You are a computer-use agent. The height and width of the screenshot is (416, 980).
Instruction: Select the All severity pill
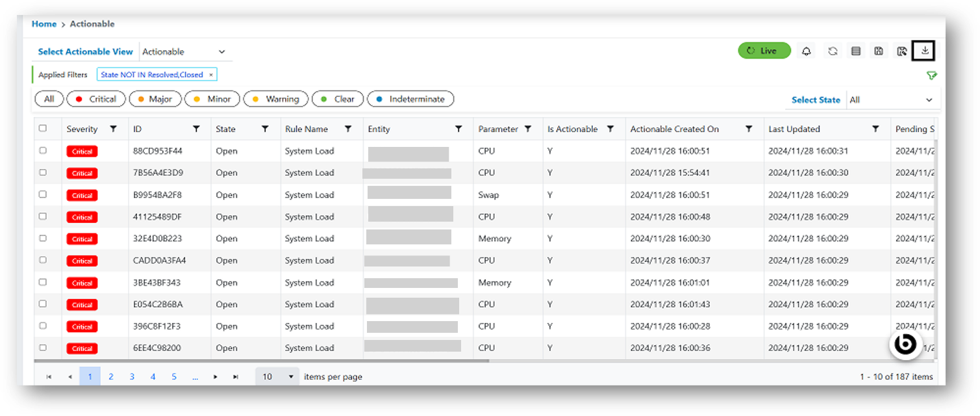point(49,99)
